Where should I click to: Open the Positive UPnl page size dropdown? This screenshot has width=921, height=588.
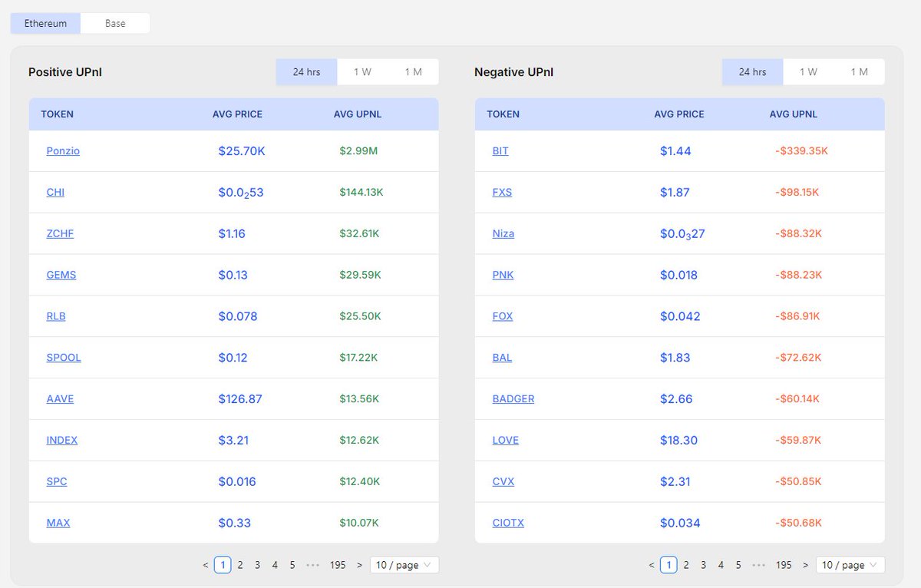point(404,565)
